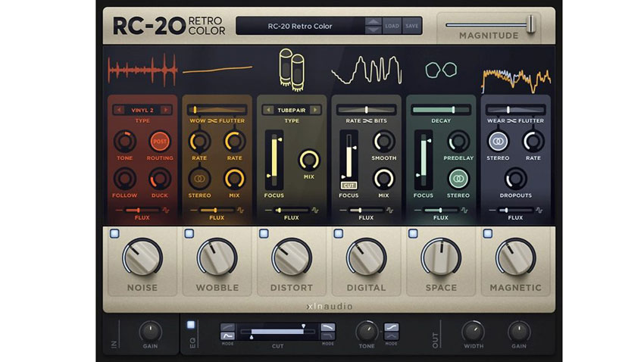Click the Wobble MIX knob
Image resolution: width=644 pixels, height=362 pixels.
click(235, 179)
